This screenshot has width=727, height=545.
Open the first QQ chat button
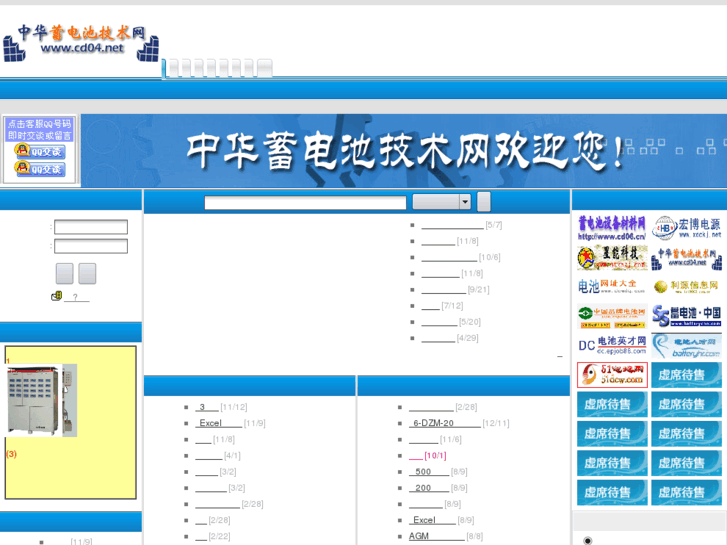[40, 151]
